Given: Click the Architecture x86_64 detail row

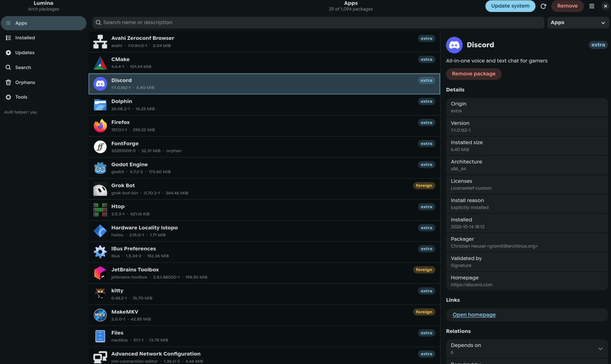Looking at the screenshot, I should point(527,165).
